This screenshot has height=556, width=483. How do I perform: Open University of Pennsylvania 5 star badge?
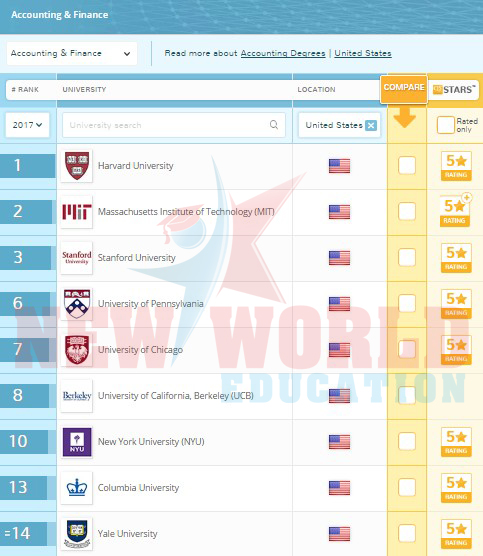456,304
